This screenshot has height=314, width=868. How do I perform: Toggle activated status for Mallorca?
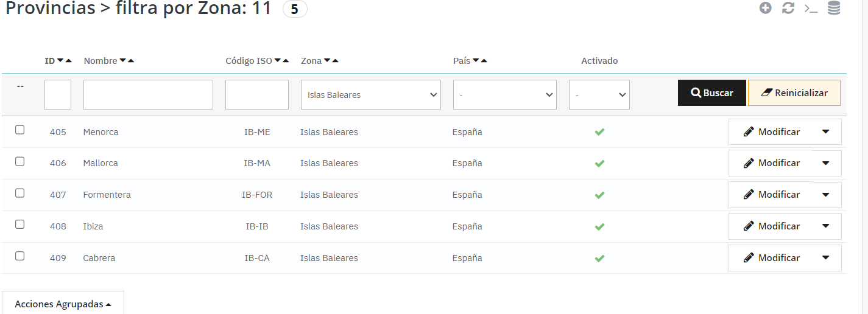pos(599,164)
